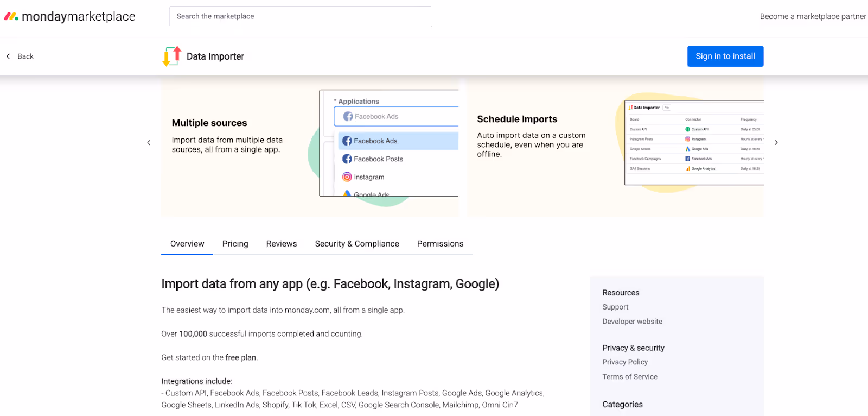Go Back to previous page
Viewport: 868px width, 416px height.
coord(20,56)
